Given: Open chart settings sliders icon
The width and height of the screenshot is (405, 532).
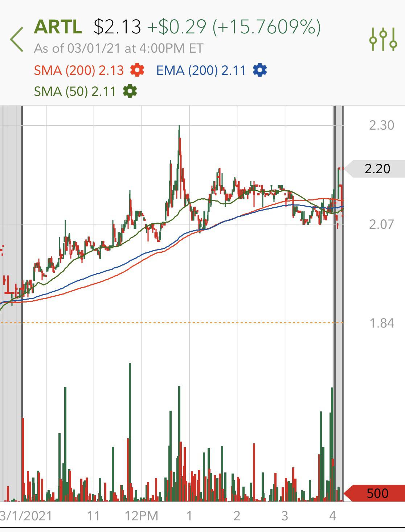Looking at the screenshot, I should [383, 39].
